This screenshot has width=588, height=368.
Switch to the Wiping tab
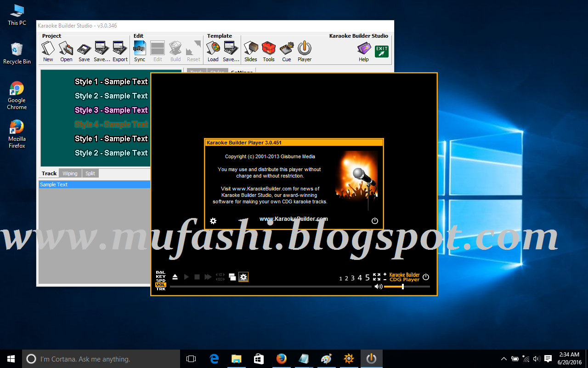70,173
